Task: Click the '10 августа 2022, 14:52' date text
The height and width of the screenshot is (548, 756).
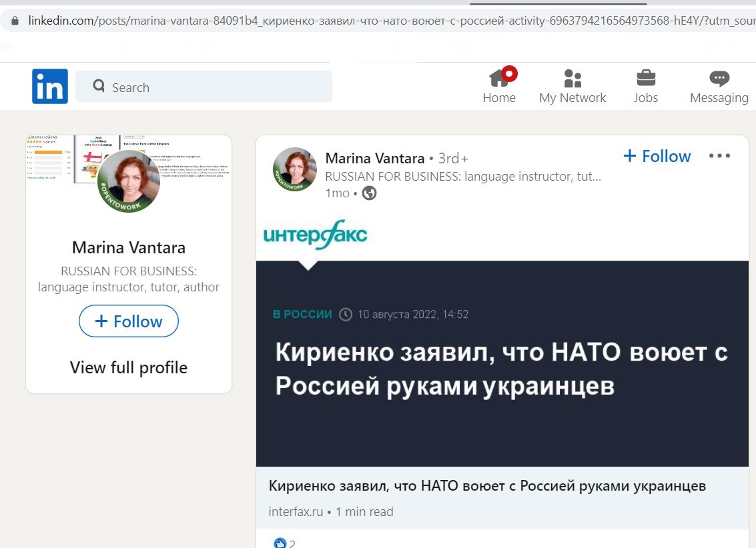Action: pyautogui.click(x=413, y=315)
